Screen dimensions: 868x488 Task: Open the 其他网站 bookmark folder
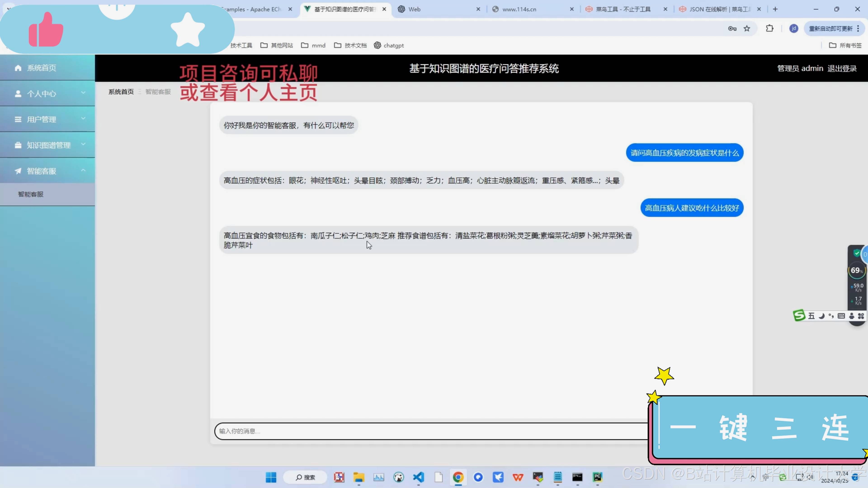[277, 45]
